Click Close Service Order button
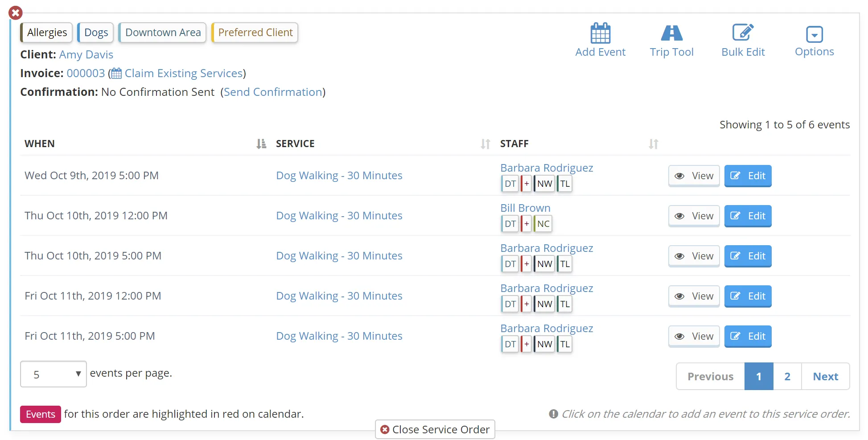The width and height of the screenshot is (868, 440). point(435,429)
